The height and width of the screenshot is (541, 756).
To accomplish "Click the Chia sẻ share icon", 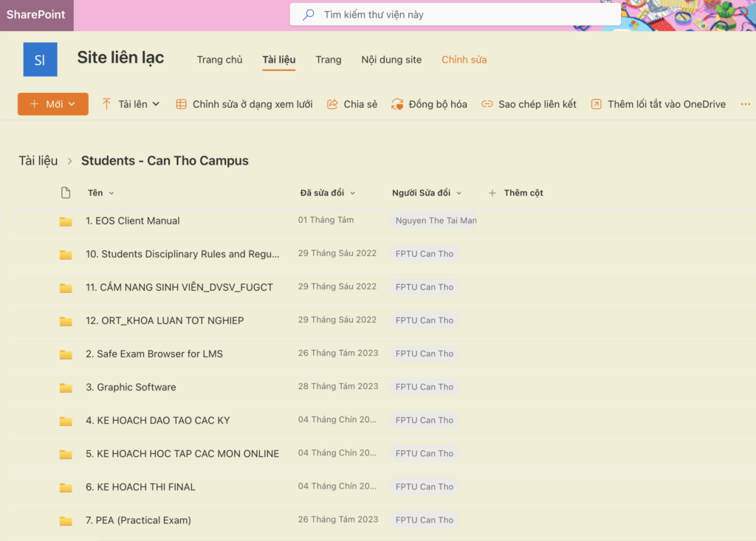I will click(332, 104).
